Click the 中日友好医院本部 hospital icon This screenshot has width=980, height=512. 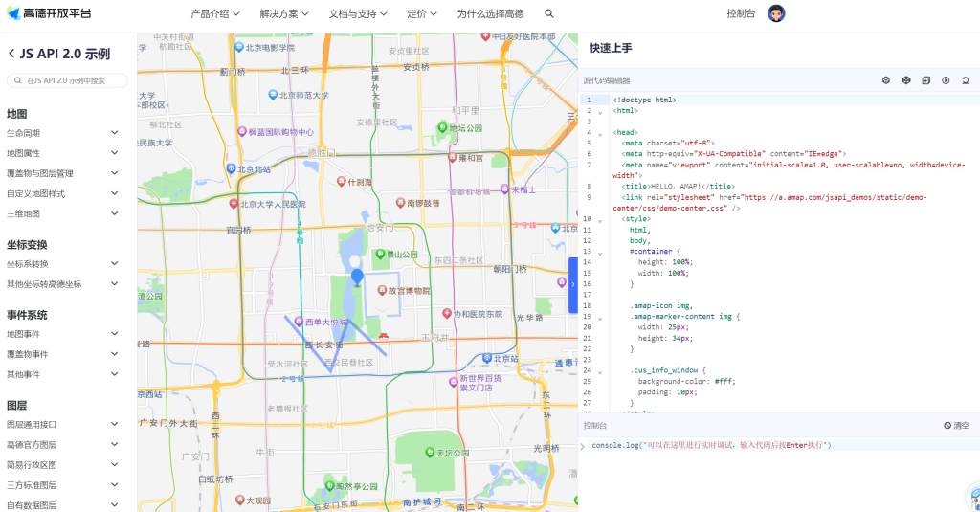pyautogui.click(x=485, y=37)
